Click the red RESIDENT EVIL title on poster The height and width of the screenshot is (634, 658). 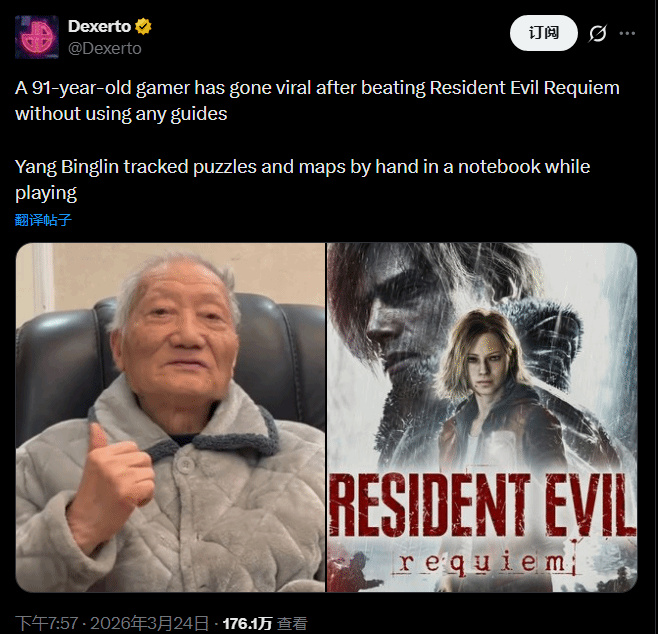pos(482,505)
